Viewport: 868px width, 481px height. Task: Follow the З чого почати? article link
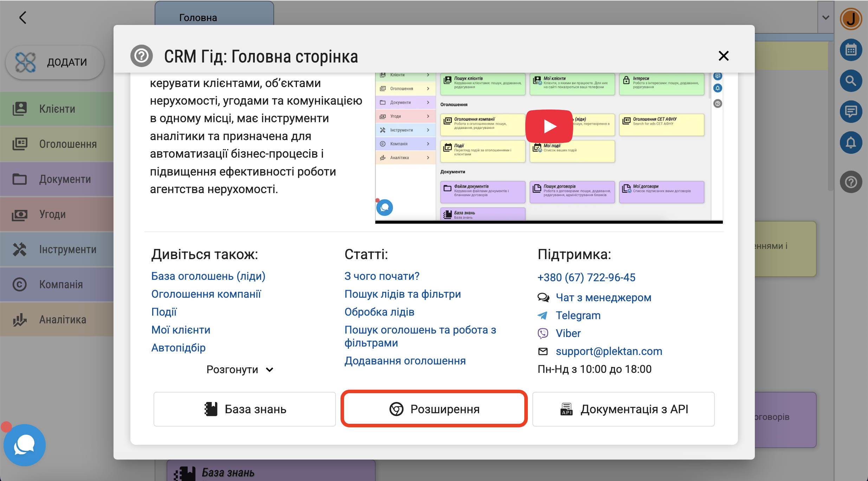pos(382,276)
